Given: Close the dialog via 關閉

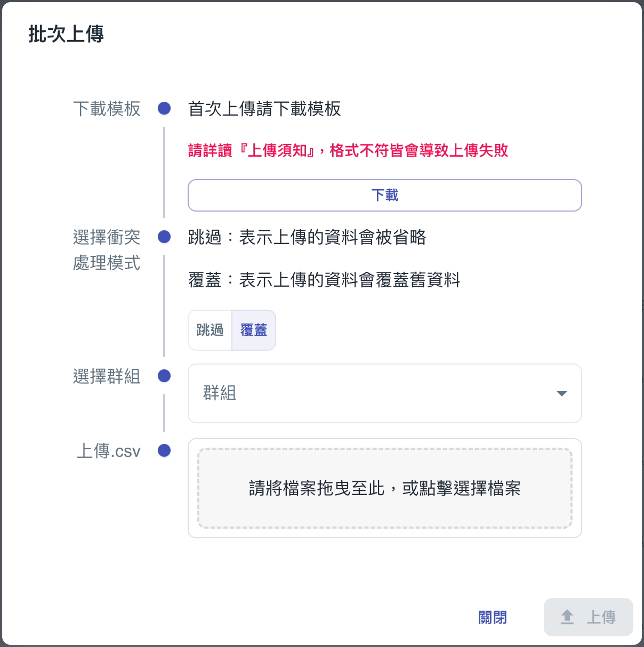Looking at the screenshot, I should pos(491,617).
